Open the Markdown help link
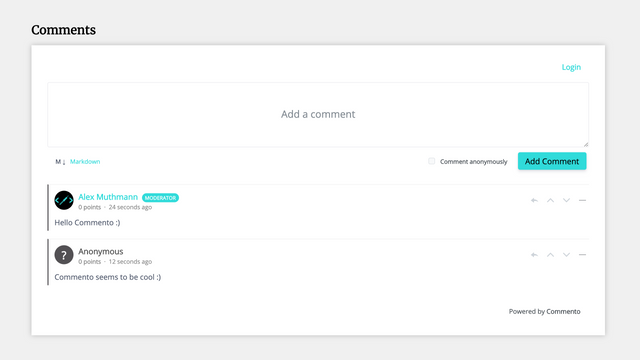The width and height of the screenshot is (640, 360). click(x=85, y=162)
